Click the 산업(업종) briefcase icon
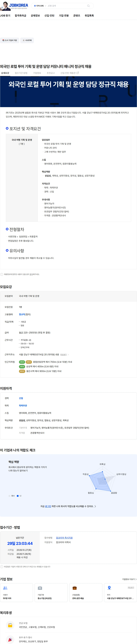Screen dimensions: 137x644 point(74,588)
